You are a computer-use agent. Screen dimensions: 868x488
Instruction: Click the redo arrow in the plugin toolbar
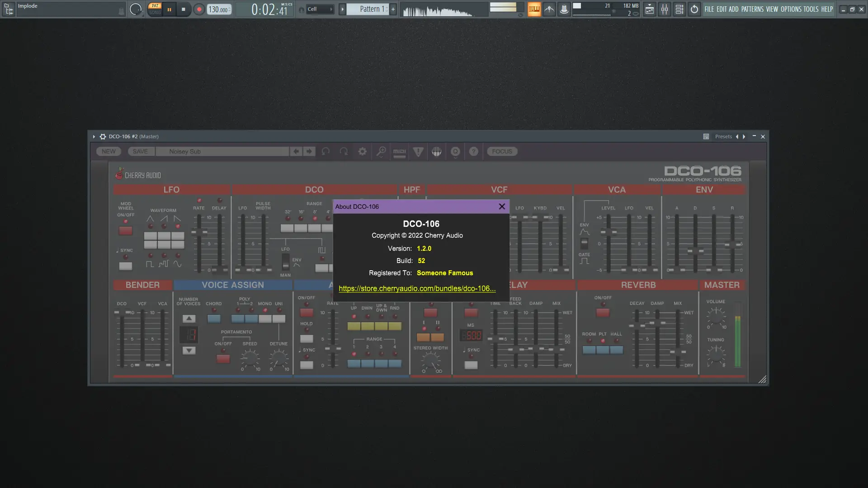344,152
